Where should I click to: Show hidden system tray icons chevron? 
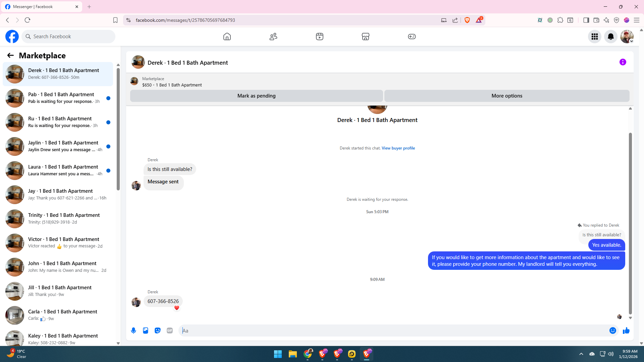coord(581,354)
